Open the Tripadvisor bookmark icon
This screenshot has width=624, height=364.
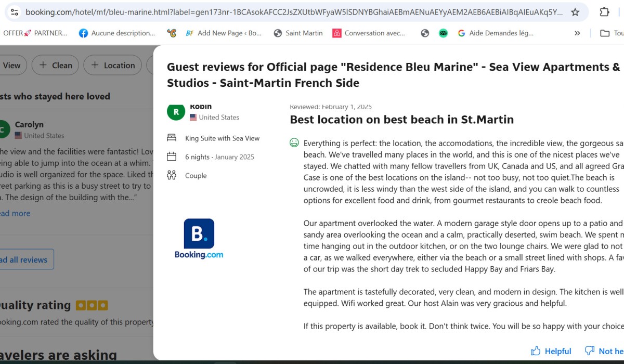443,33
